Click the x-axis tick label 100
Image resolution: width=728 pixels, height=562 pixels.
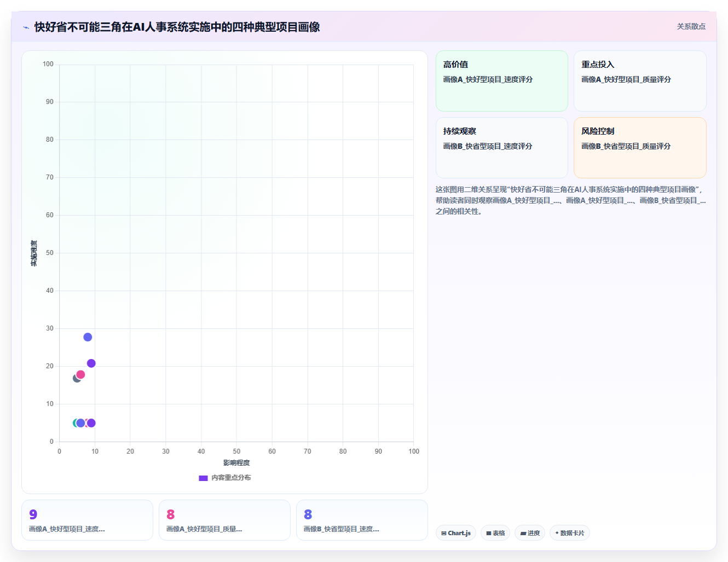click(x=414, y=451)
